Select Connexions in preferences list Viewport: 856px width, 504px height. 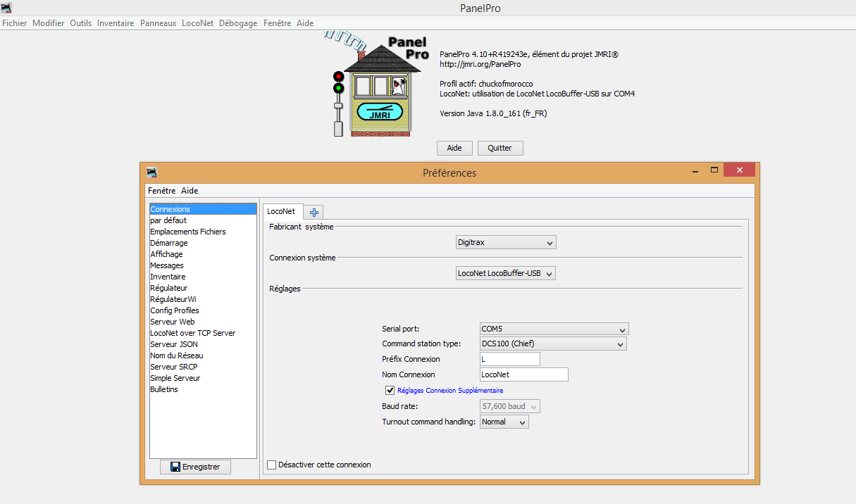click(x=203, y=209)
